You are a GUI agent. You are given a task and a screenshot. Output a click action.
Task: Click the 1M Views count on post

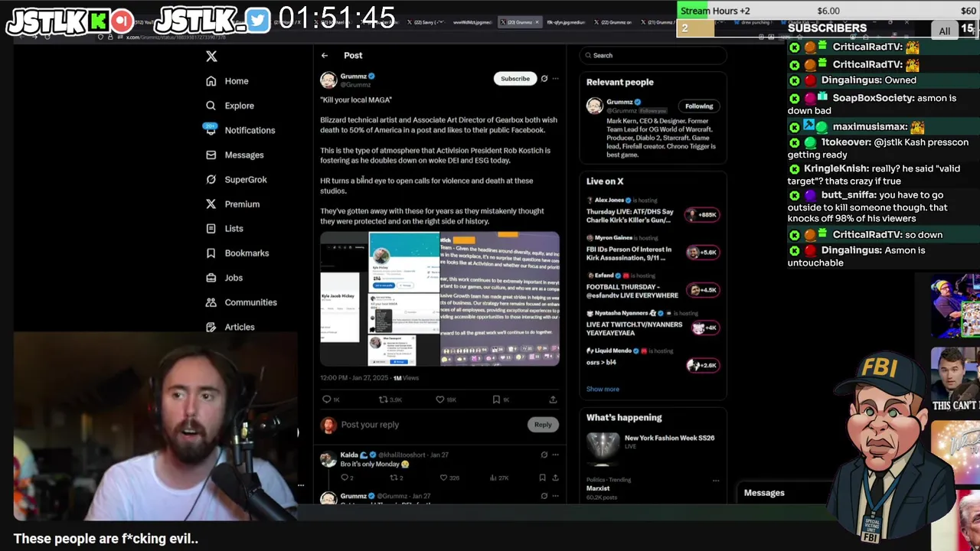406,378
